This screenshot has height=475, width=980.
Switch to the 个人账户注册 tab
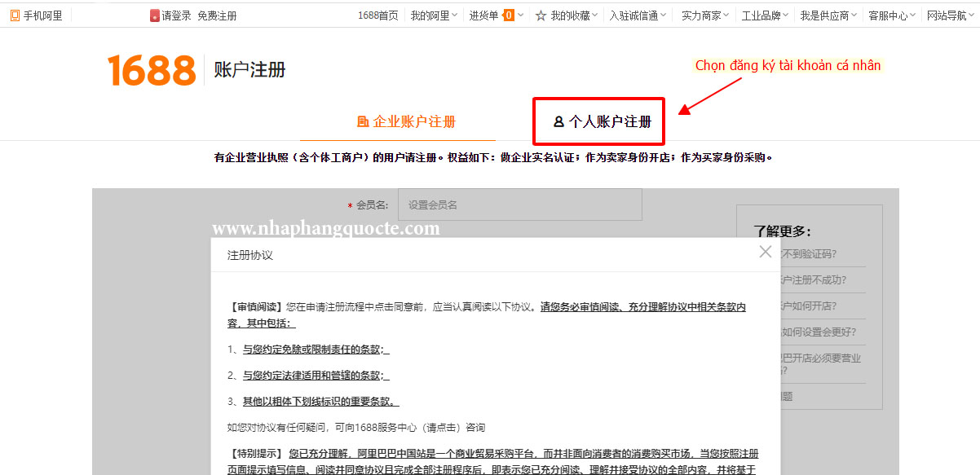pyautogui.click(x=602, y=122)
